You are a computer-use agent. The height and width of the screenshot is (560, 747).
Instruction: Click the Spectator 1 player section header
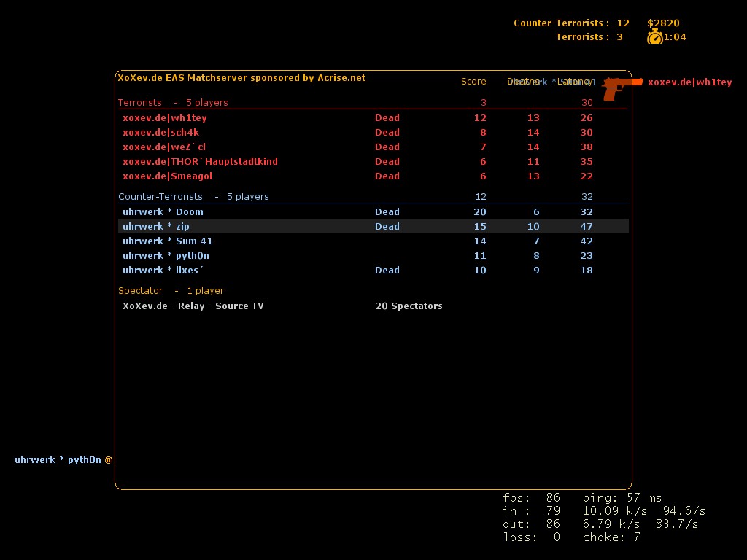(171, 291)
